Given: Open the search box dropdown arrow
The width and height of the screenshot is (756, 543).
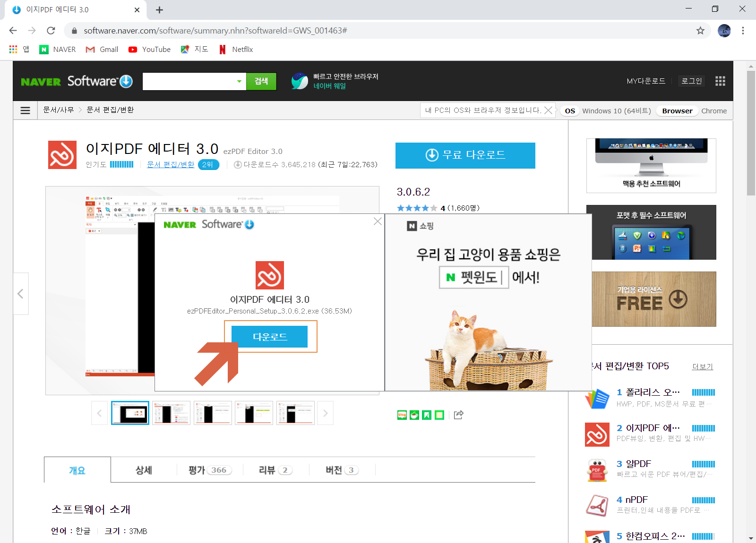Looking at the screenshot, I should click(x=239, y=81).
